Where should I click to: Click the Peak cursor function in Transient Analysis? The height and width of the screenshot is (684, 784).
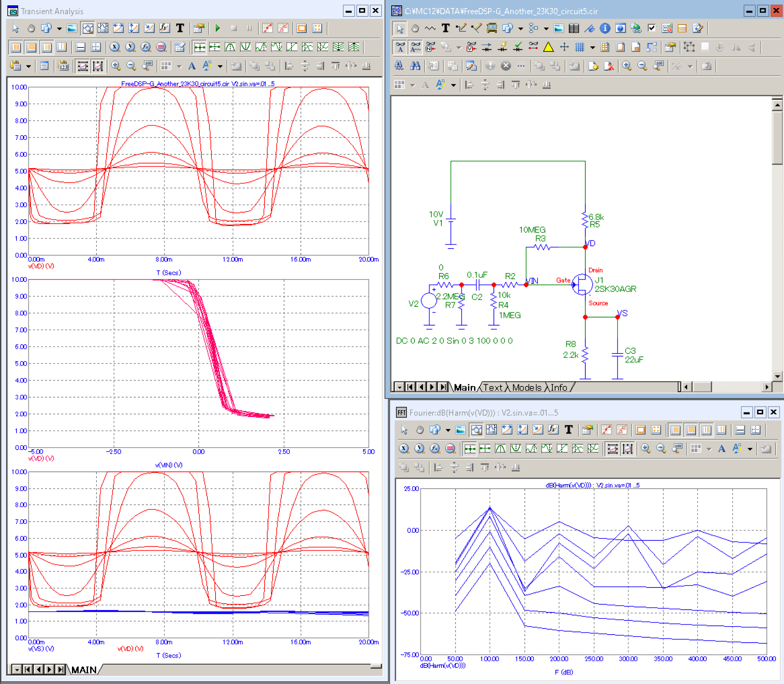point(230,47)
